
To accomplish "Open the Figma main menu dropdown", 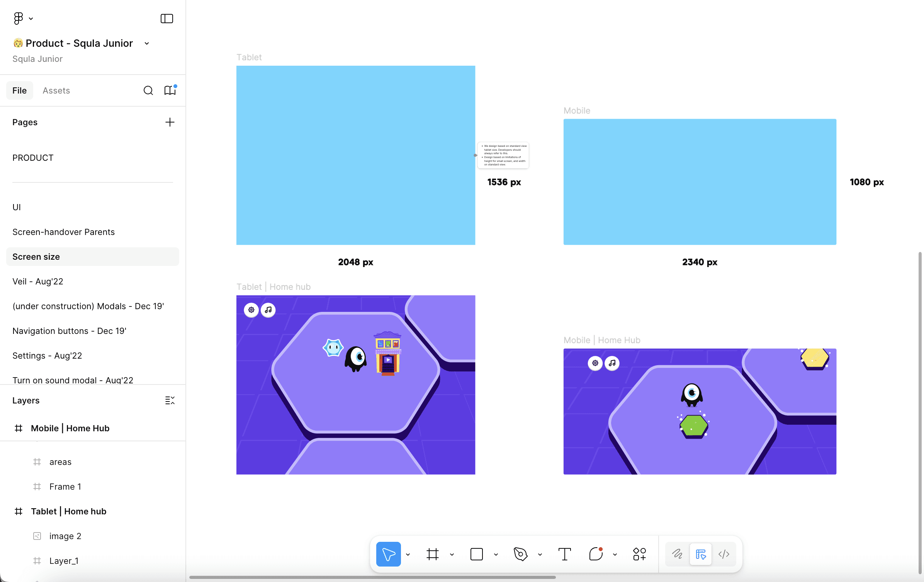I will tap(22, 19).
